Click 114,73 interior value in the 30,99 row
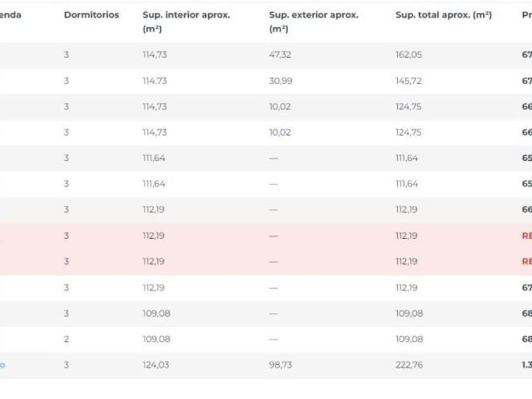The width and height of the screenshot is (532, 399). 155,81
